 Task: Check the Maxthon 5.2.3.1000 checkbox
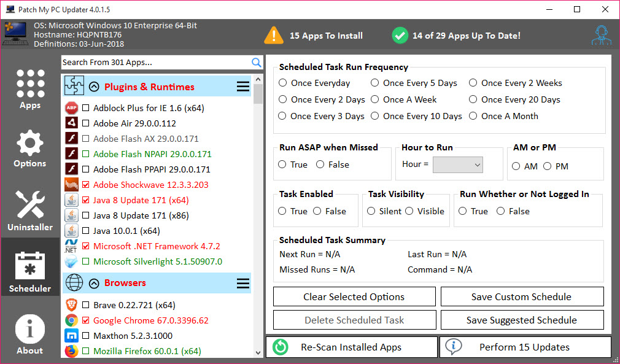pyautogui.click(x=85, y=336)
